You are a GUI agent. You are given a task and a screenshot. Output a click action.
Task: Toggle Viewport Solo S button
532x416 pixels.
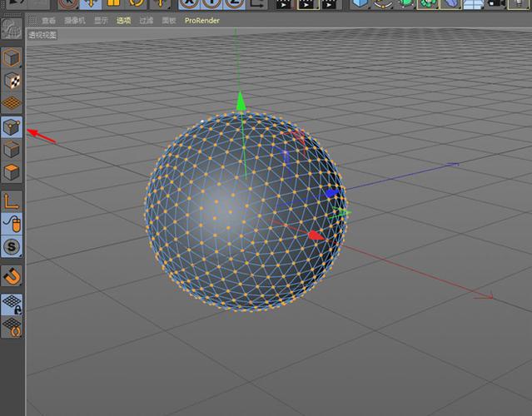tap(12, 247)
